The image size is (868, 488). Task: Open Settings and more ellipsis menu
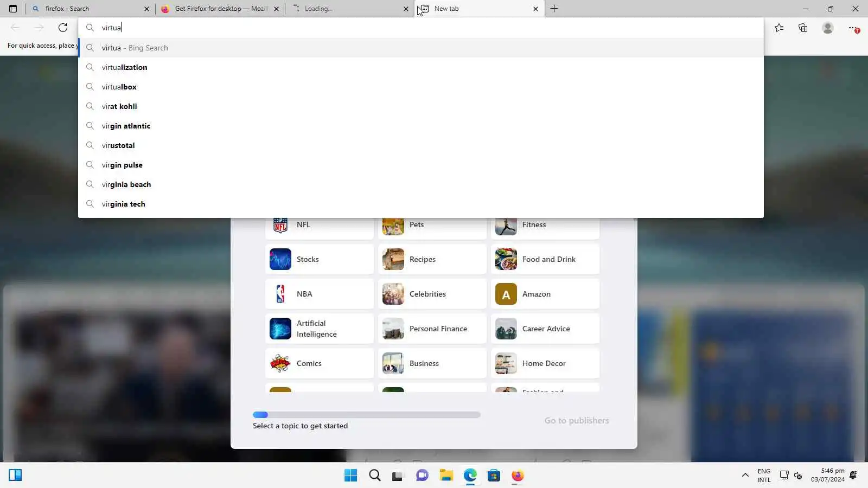click(x=853, y=28)
